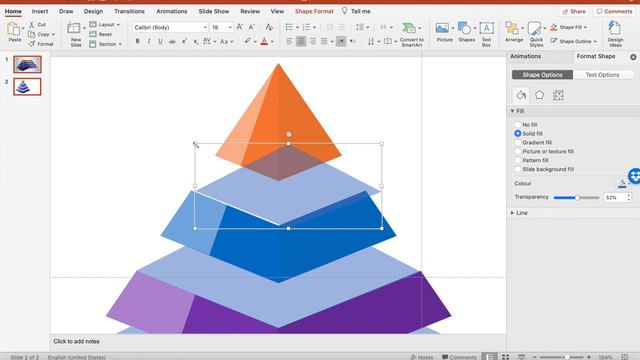Click the Paste clipboard icon
Viewport: 640px width, 360px height.
13,29
